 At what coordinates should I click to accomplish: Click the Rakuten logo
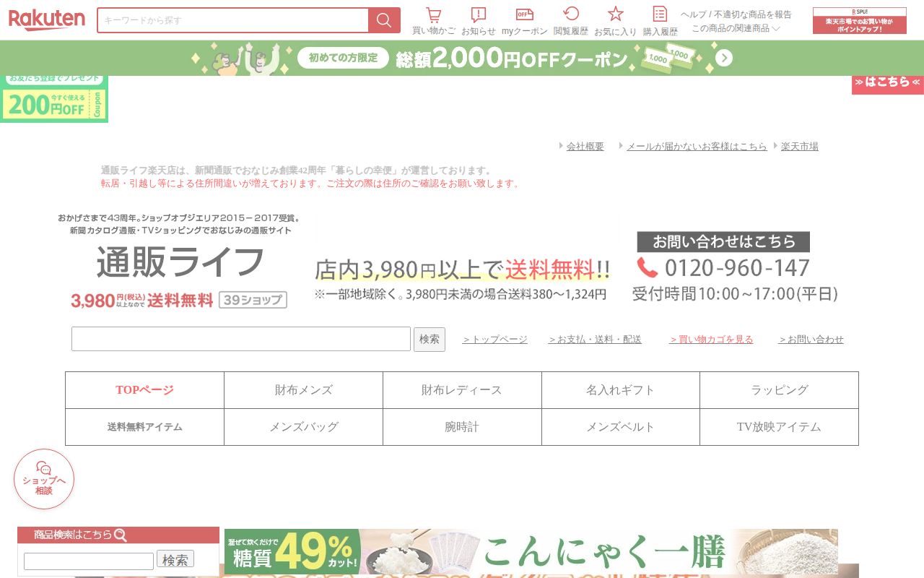(47, 20)
